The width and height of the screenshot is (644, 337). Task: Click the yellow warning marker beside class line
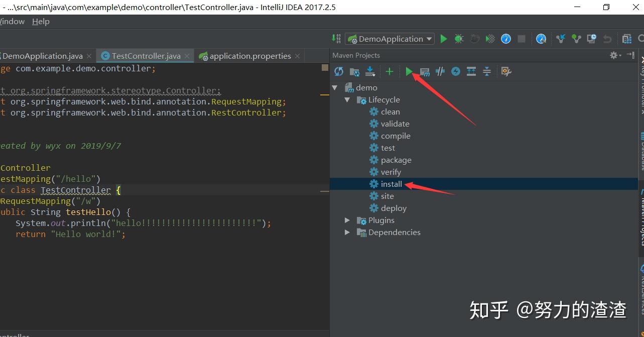(325, 191)
